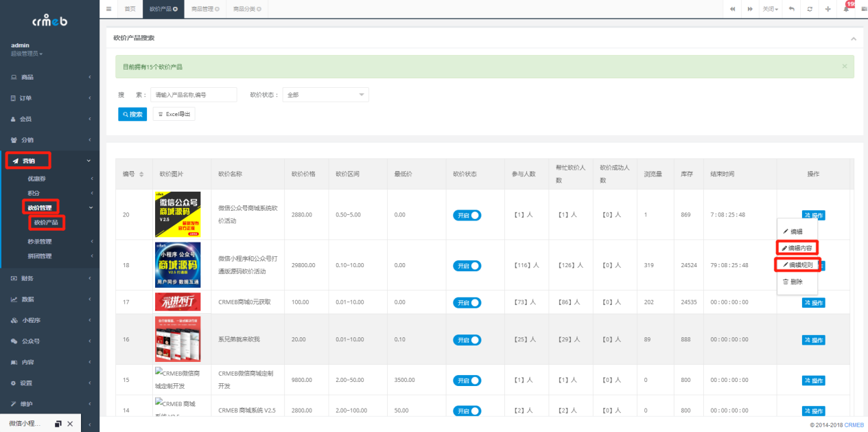Open the 分销 sidebar menu
868x432 pixels.
49,139
